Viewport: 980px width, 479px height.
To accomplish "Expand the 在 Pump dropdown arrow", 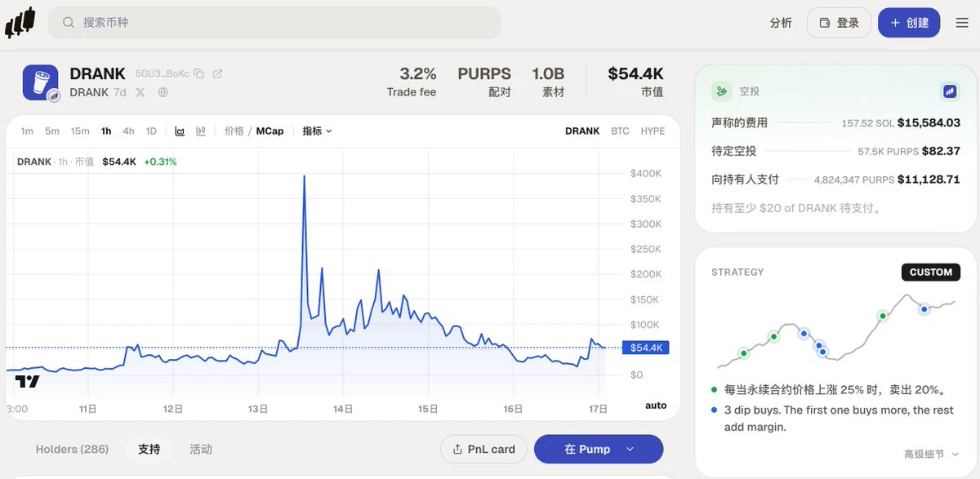I will tap(630, 449).
